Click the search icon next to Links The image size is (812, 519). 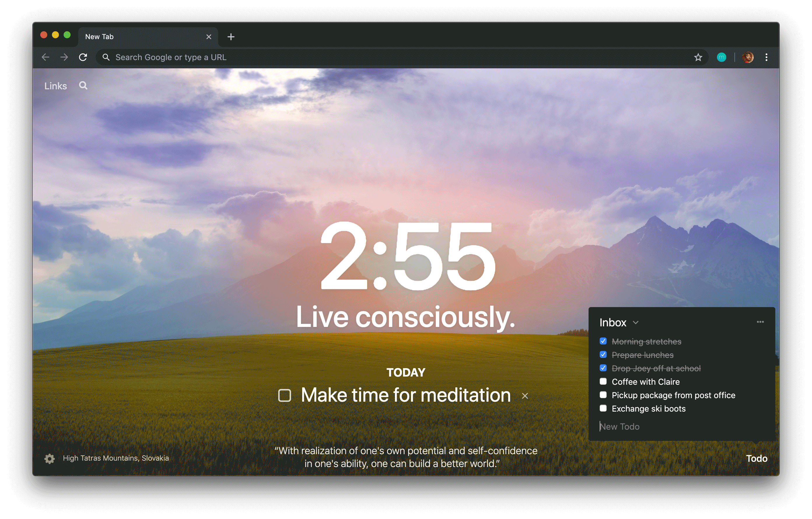pos(83,86)
